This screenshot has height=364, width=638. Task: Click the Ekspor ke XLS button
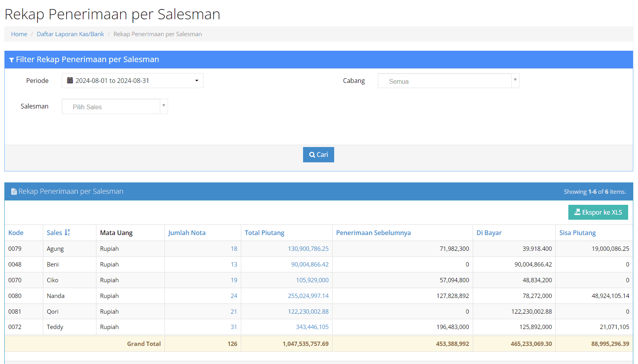598,212
